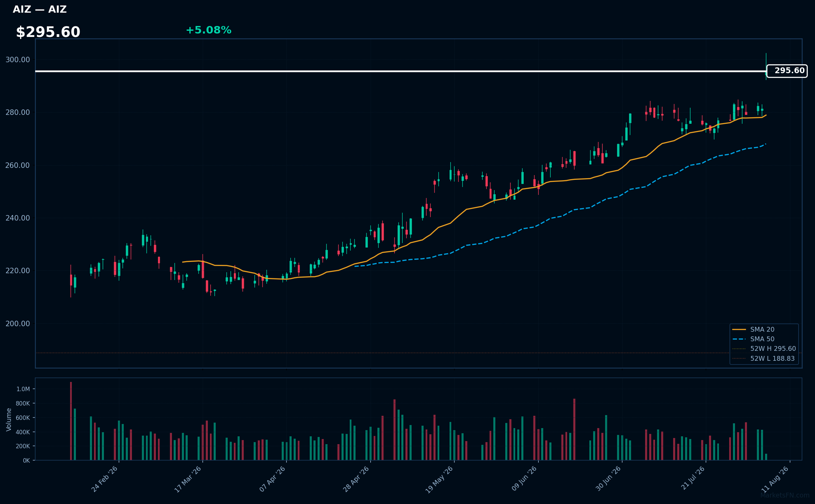Screen dimensions: 815x504
Task: Click the 280.00 price axis label
Action: (x=18, y=112)
